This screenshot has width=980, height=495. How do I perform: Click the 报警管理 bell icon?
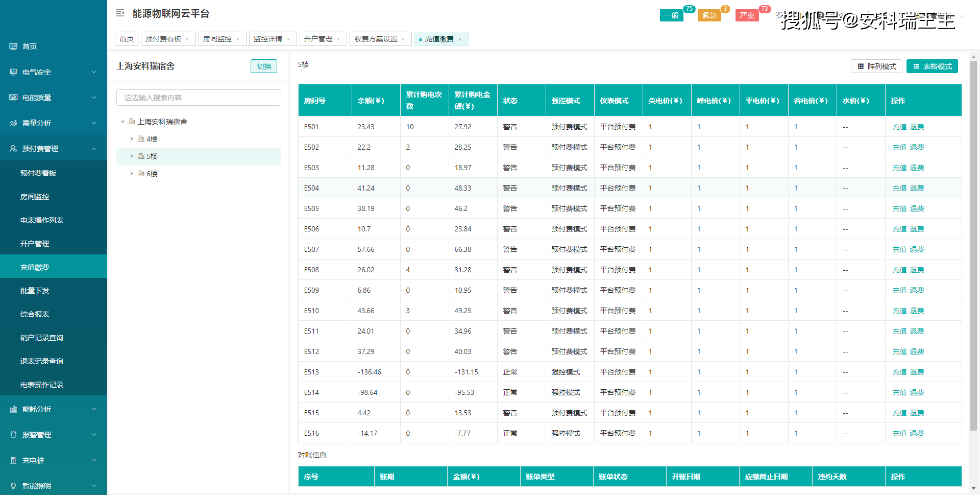pyautogui.click(x=13, y=435)
